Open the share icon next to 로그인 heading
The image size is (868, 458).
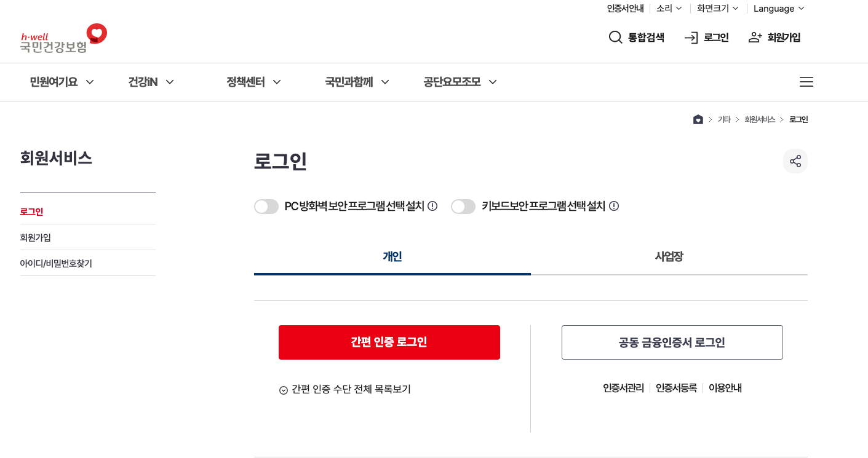pos(795,161)
